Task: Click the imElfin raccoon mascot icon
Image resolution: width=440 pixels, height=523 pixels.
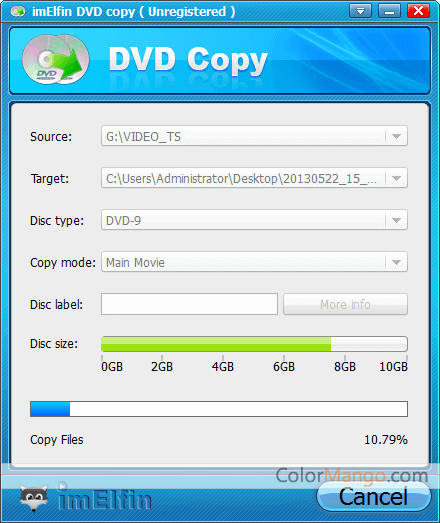Action: [34, 498]
